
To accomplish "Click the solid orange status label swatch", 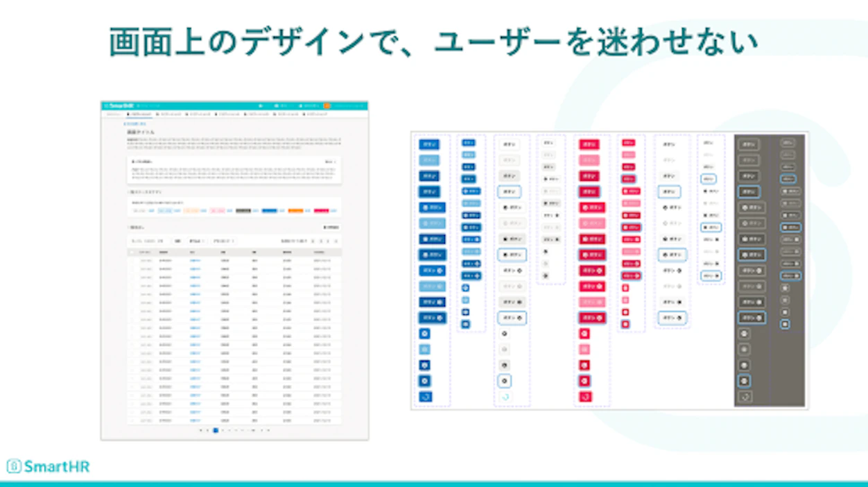I will pyautogui.click(x=295, y=210).
